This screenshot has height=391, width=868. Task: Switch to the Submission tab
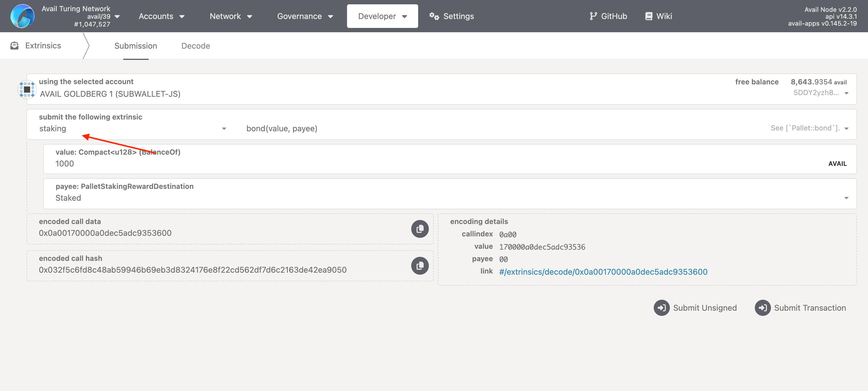[136, 45]
